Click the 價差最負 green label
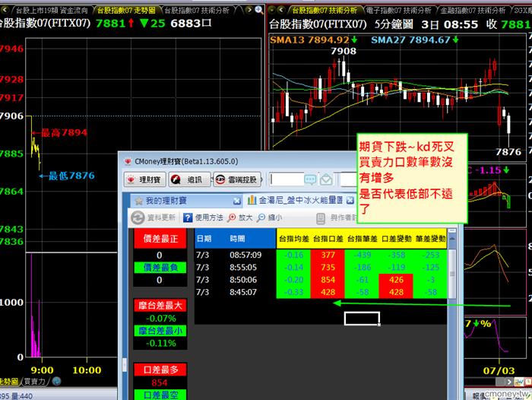 click(160, 268)
